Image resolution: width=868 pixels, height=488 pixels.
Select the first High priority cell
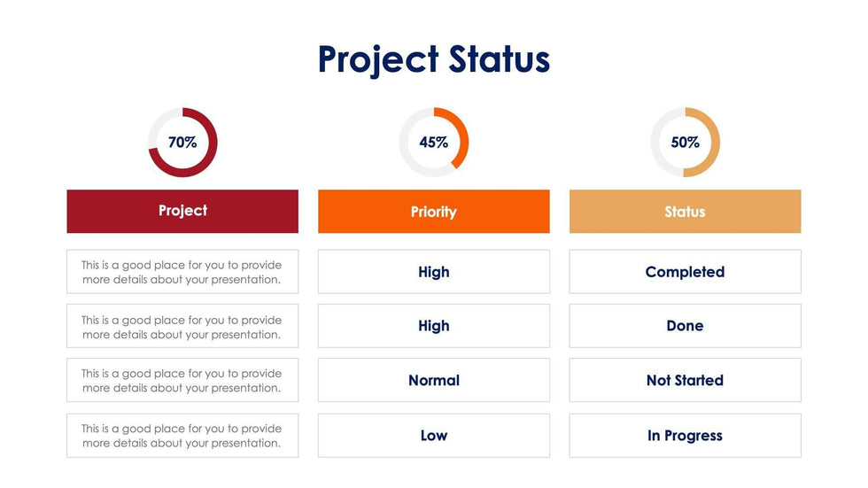pos(434,272)
